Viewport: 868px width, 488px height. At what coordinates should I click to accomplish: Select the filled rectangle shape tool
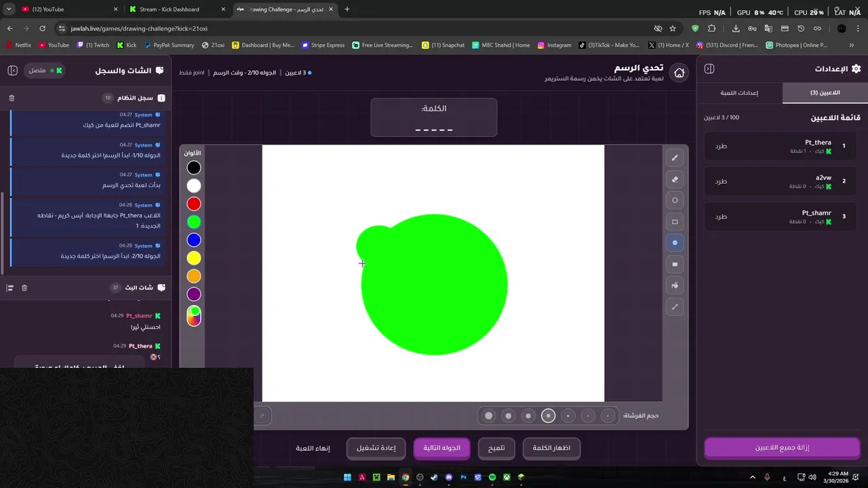[x=675, y=264]
